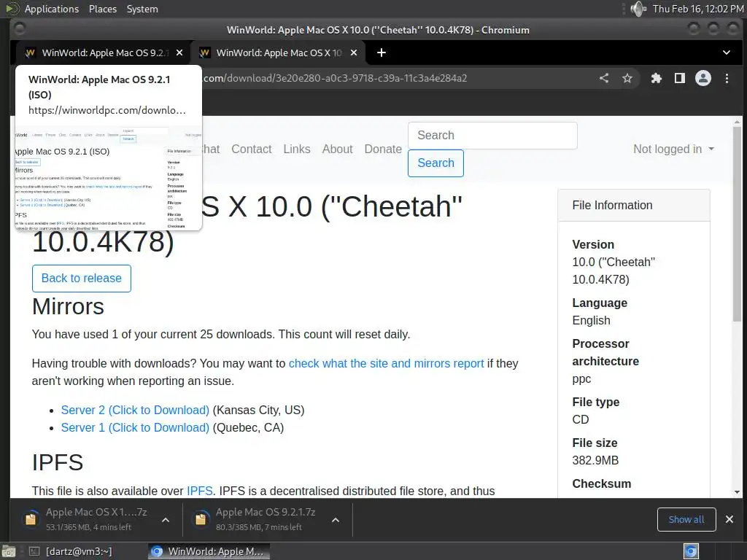Open the Donate navigation link
The height and width of the screenshot is (560, 747).
pos(383,149)
